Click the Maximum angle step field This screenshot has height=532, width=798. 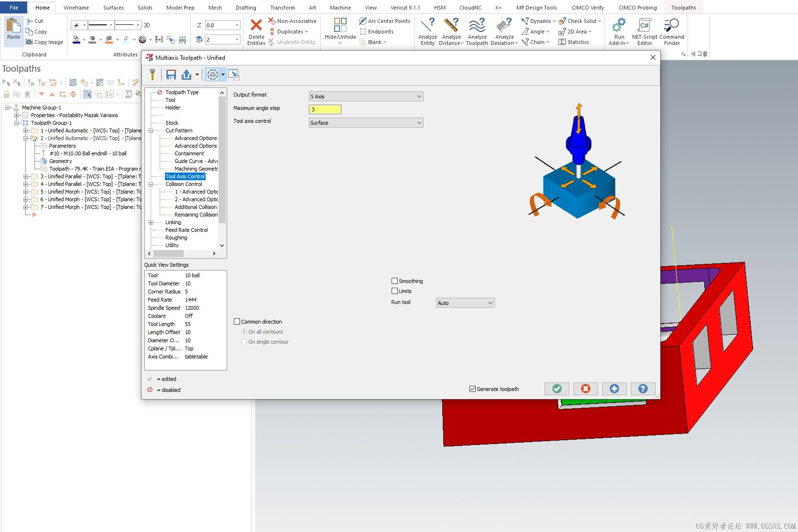point(325,109)
